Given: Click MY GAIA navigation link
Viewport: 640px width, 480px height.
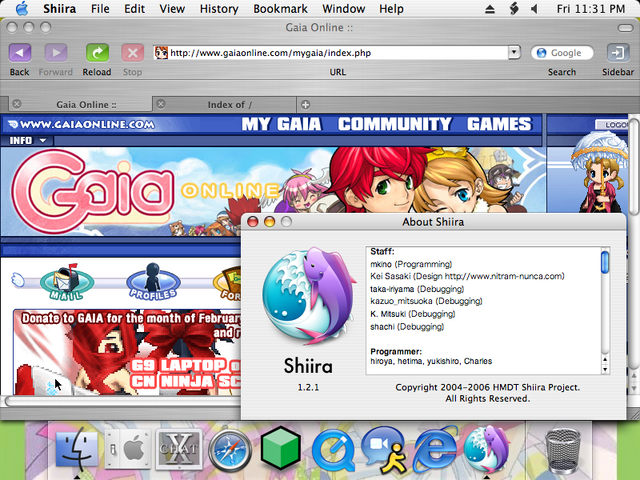Looking at the screenshot, I should (x=281, y=124).
